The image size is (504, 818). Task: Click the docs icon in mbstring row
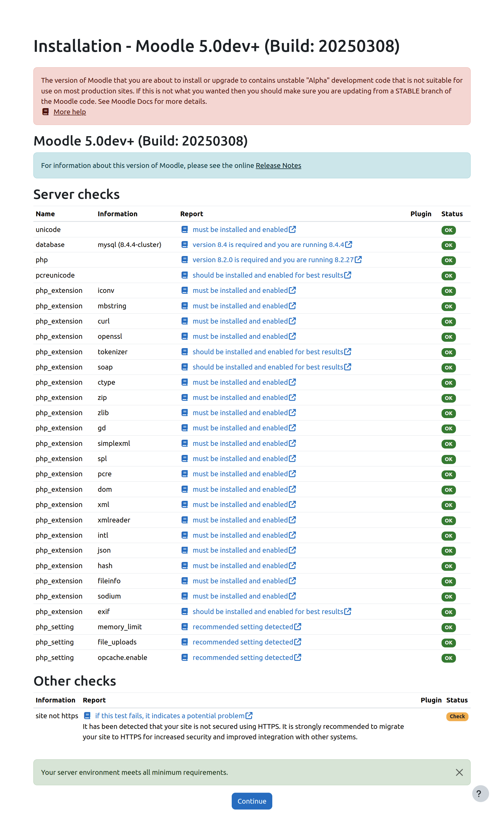click(184, 306)
